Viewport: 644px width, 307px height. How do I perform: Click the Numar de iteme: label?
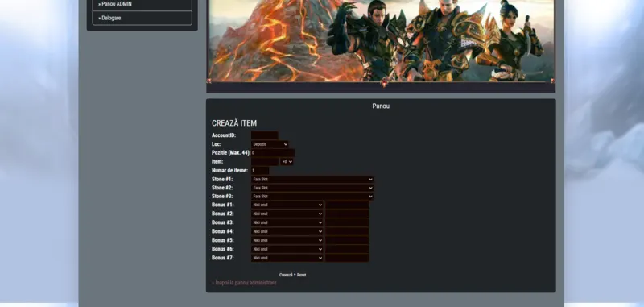[x=230, y=170]
